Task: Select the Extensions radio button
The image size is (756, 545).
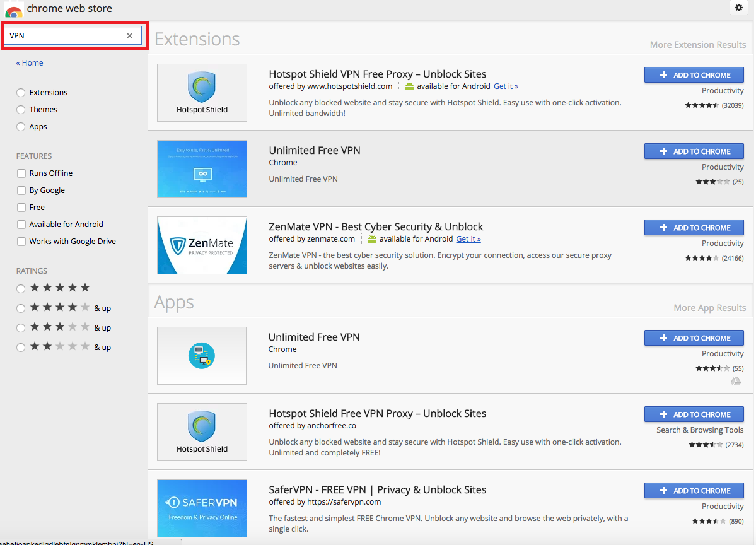Action: tap(21, 93)
